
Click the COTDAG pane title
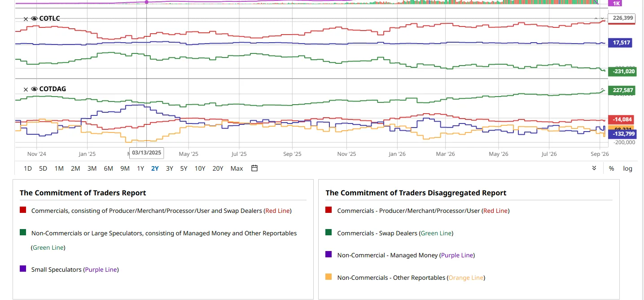[53, 89]
